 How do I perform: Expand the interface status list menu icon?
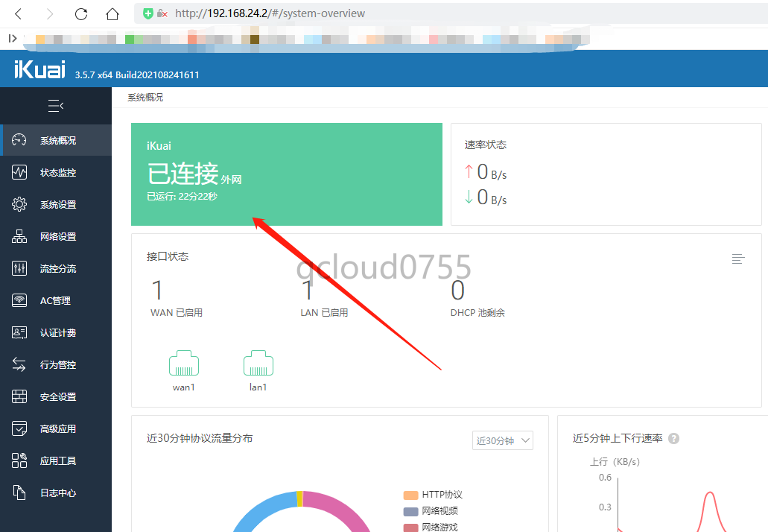pyautogui.click(x=737, y=259)
